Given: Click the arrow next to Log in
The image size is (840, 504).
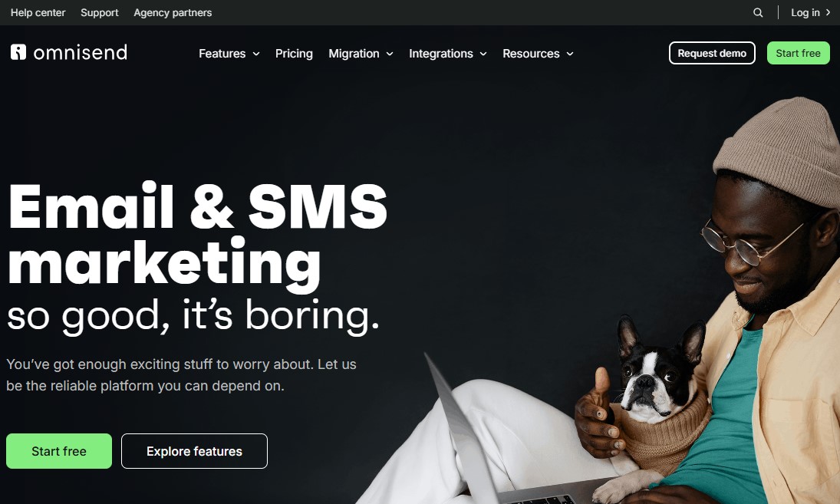Looking at the screenshot, I should click(x=828, y=12).
